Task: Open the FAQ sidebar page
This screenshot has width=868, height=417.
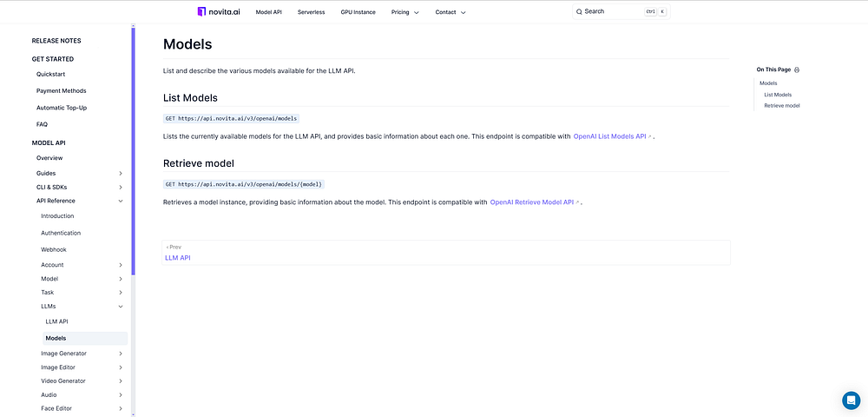Action: pos(42,124)
